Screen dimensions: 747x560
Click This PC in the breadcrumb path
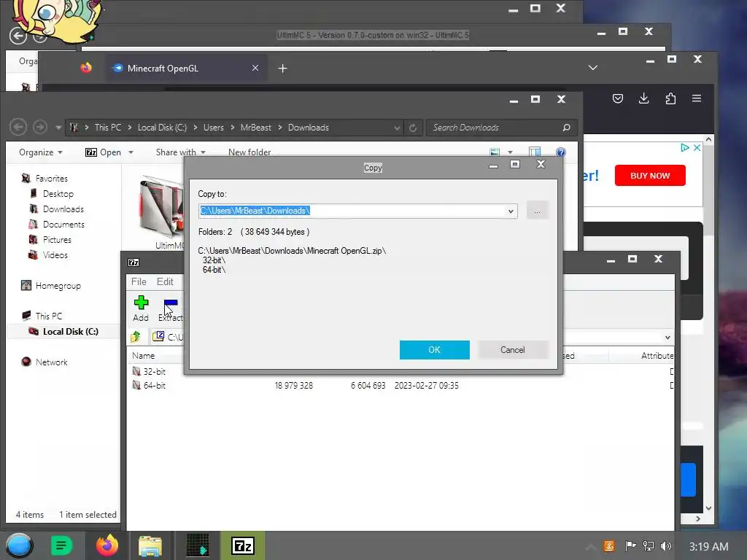pyautogui.click(x=108, y=127)
